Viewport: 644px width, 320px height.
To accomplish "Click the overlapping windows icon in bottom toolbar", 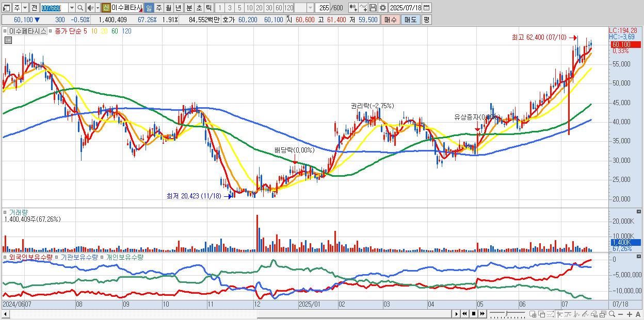I will (542, 314).
